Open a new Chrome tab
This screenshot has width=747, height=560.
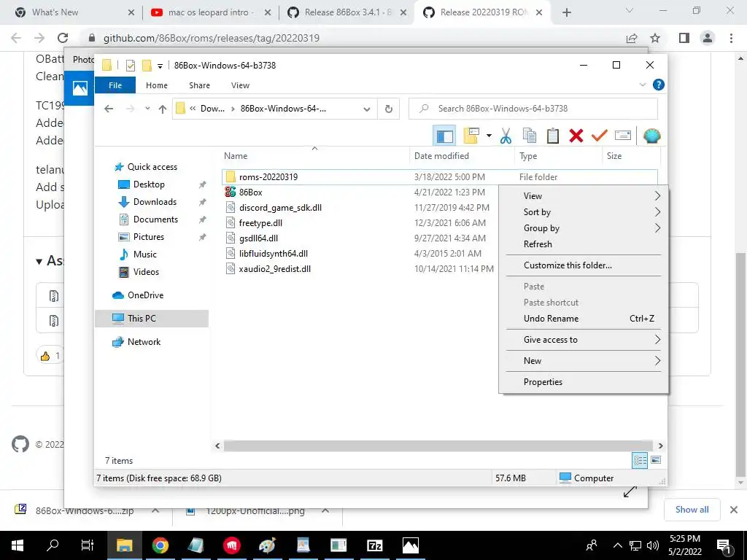(x=566, y=13)
